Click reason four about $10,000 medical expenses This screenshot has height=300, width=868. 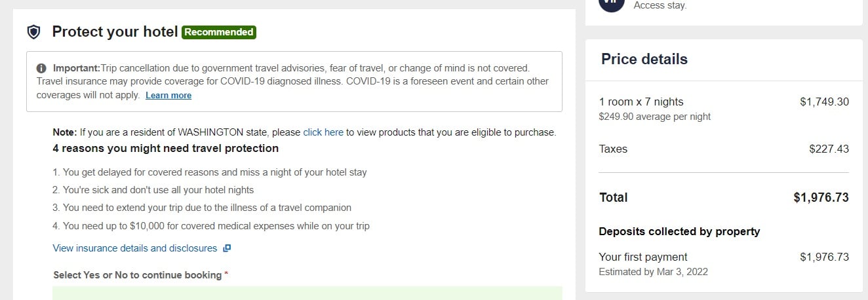point(211,226)
